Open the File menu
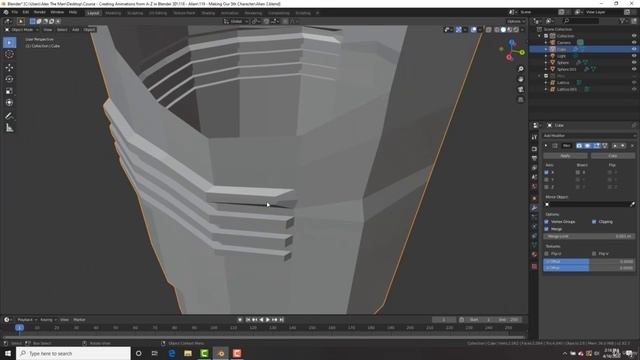 click(x=15, y=12)
